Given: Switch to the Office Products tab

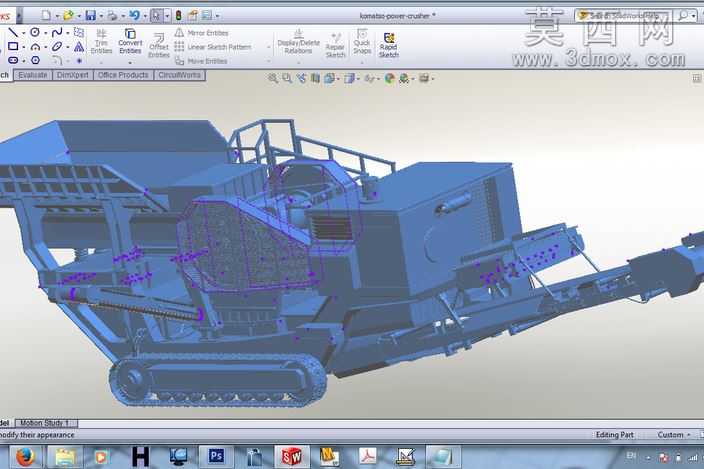Looking at the screenshot, I should [x=123, y=75].
